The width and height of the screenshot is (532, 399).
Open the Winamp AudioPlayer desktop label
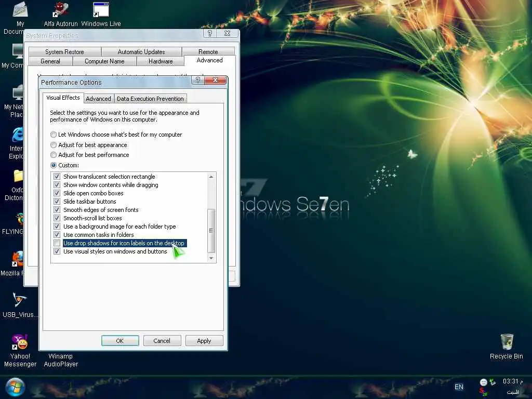[x=61, y=360]
